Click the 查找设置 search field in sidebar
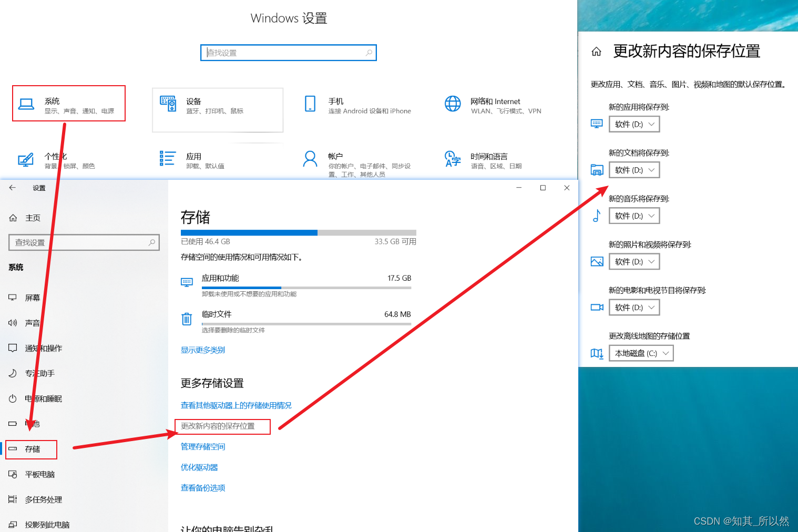 pyautogui.click(x=84, y=242)
